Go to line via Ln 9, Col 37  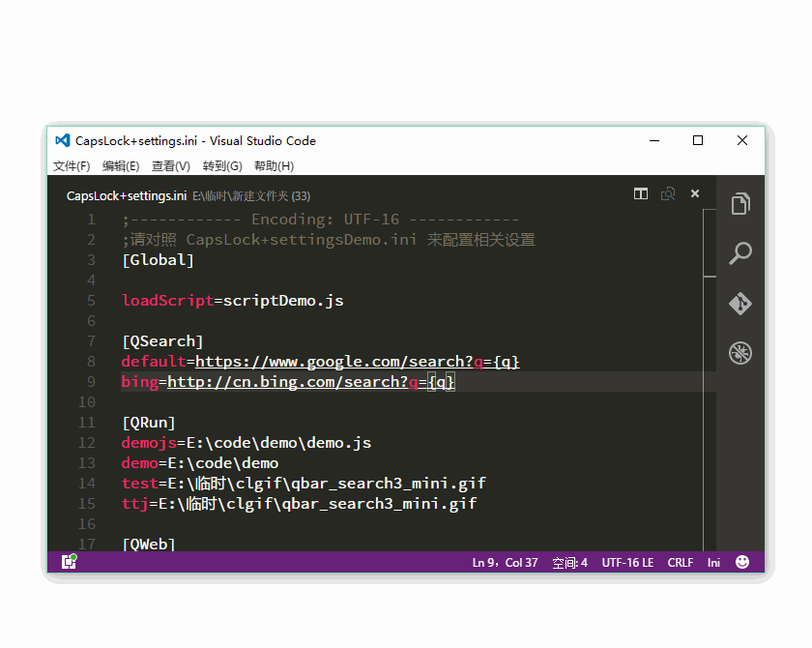505,563
